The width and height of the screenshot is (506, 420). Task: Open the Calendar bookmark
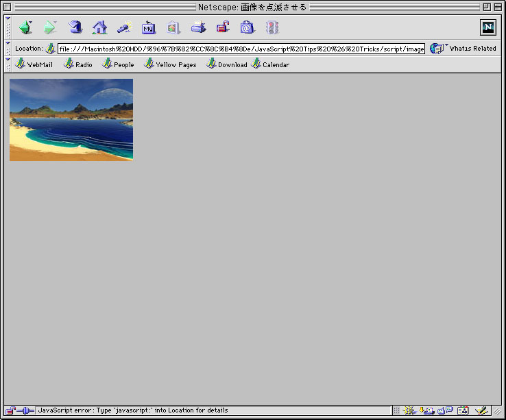[270, 64]
